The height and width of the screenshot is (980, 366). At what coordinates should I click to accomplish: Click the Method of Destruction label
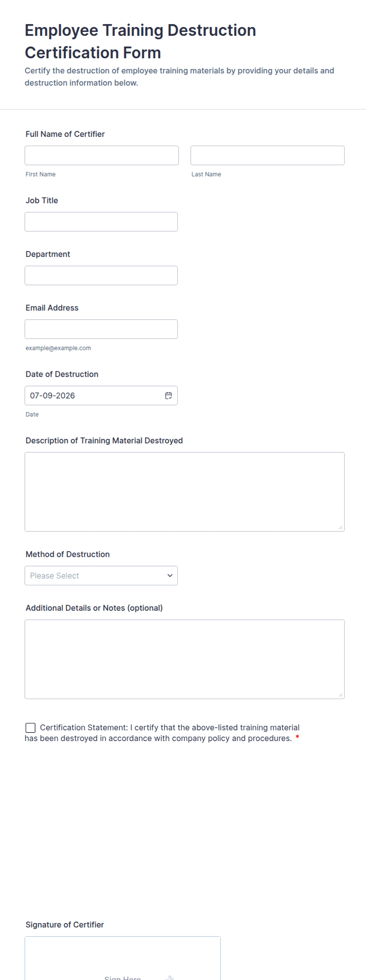pos(68,554)
